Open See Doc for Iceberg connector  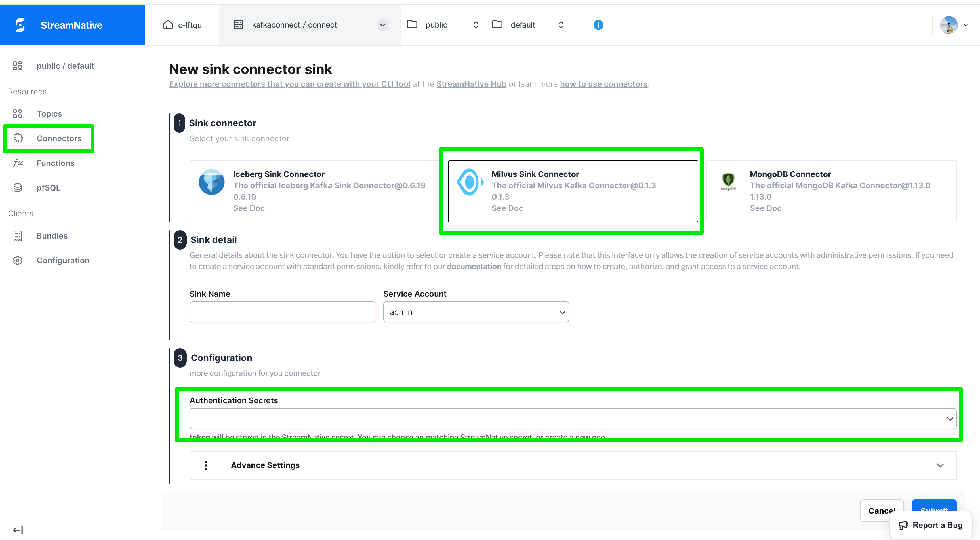point(249,208)
